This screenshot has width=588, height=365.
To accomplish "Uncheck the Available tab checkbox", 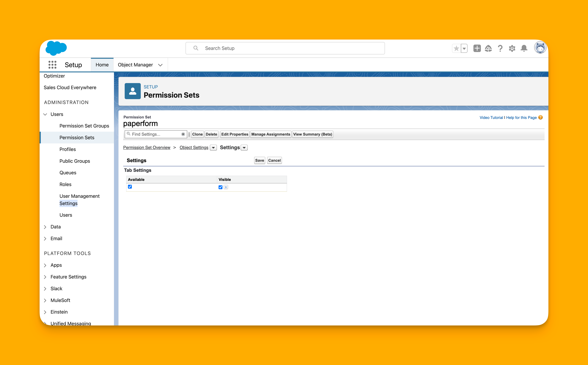I will [x=130, y=187].
